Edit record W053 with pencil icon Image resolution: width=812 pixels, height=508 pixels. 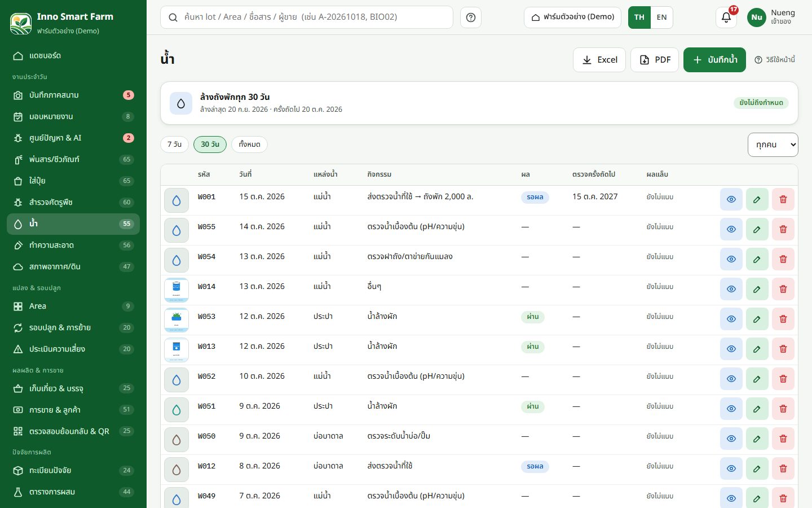point(757,319)
